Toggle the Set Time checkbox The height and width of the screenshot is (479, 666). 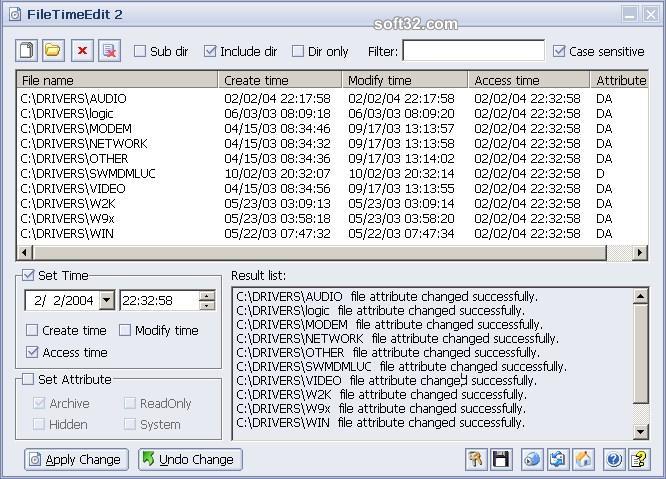(x=28, y=275)
